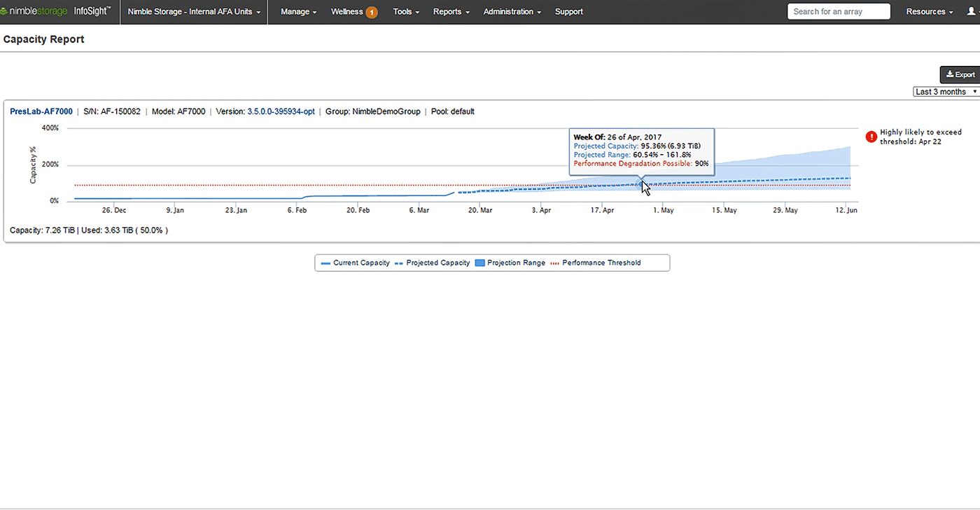This screenshot has width=980, height=510.
Task: Click the Export button
Action: point(960,74)
